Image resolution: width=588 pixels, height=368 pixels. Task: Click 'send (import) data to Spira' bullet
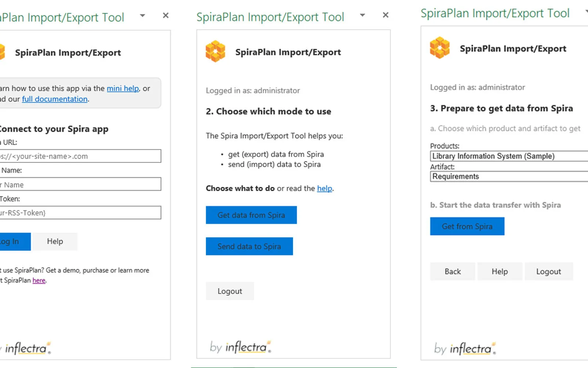[x=275, y=164]
